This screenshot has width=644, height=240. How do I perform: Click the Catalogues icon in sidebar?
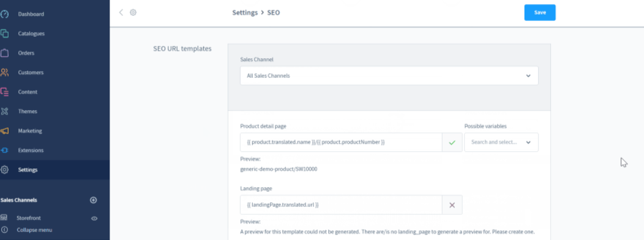point(4,34)
